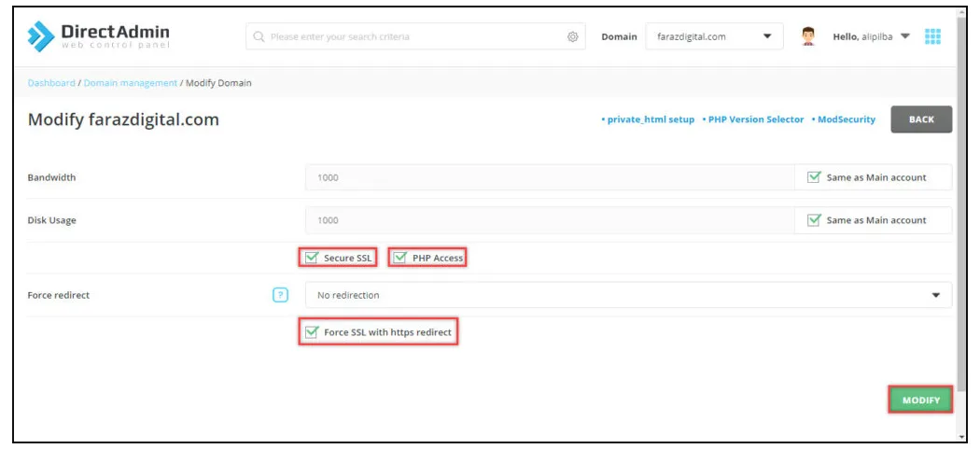This screenshot has width=980, height=449.
Task: Go to Dashboard breadcrumb
Action: (x=51, y=82)
